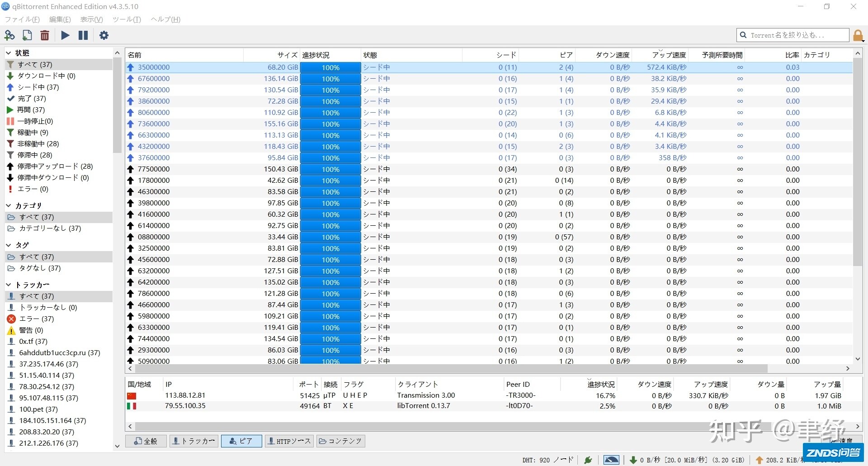Sort torrents by サイズ column header
This screenshot has width=868, height=466.
[272, 55]
